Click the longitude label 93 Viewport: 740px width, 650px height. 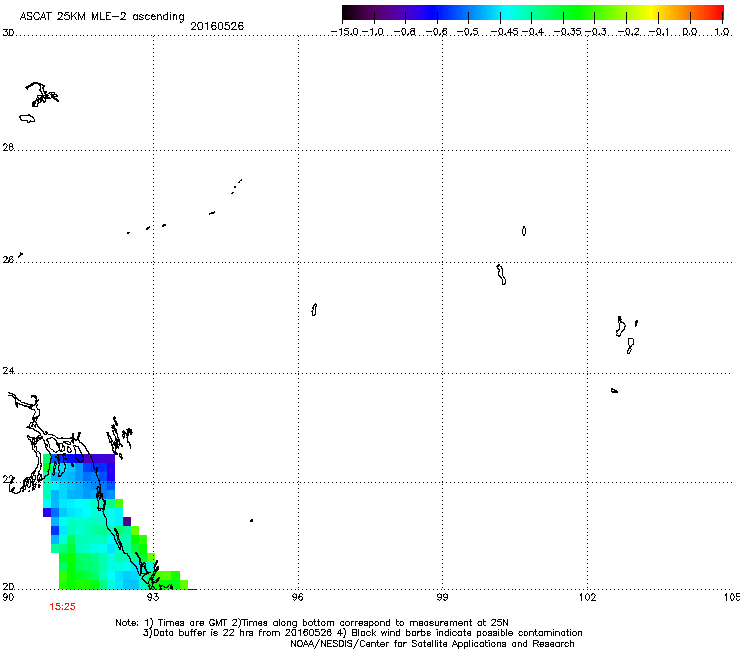pyautogui.click(x=153, y=597)
